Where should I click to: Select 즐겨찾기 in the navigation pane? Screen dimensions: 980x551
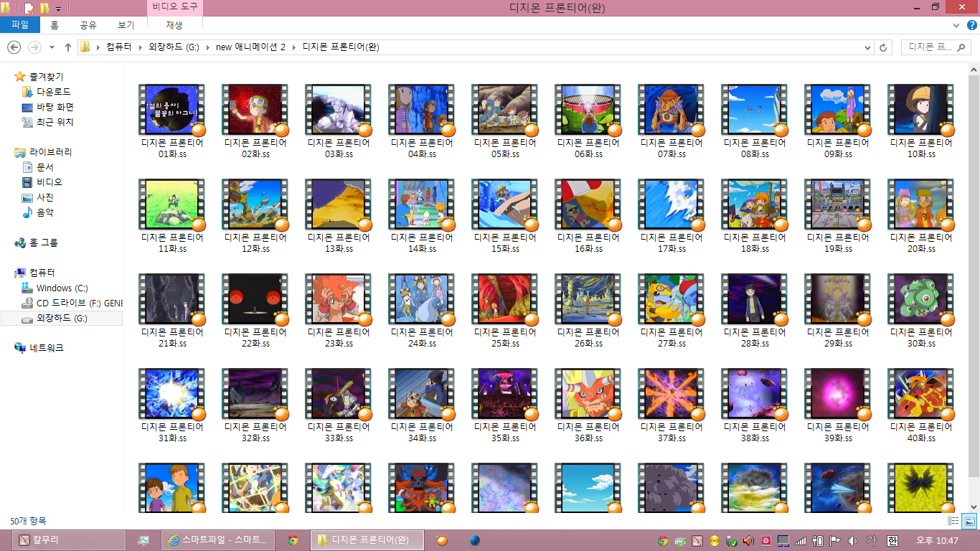click(46, 77)
